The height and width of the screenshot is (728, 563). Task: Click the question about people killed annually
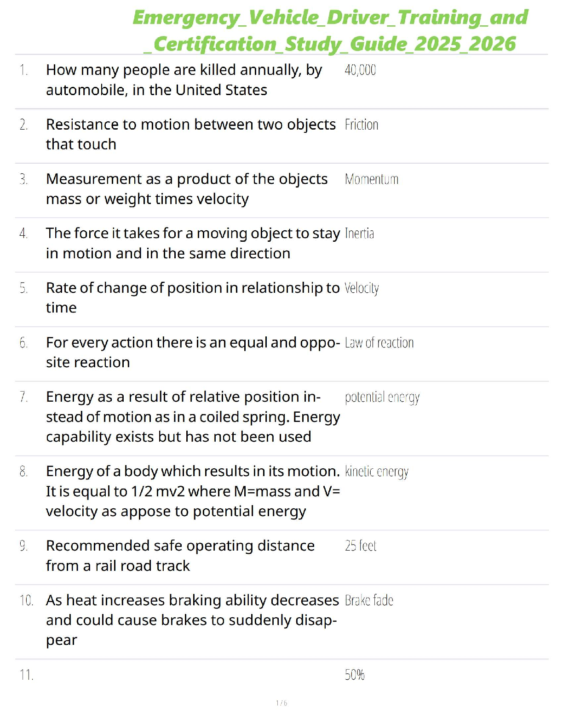point(184,80)
